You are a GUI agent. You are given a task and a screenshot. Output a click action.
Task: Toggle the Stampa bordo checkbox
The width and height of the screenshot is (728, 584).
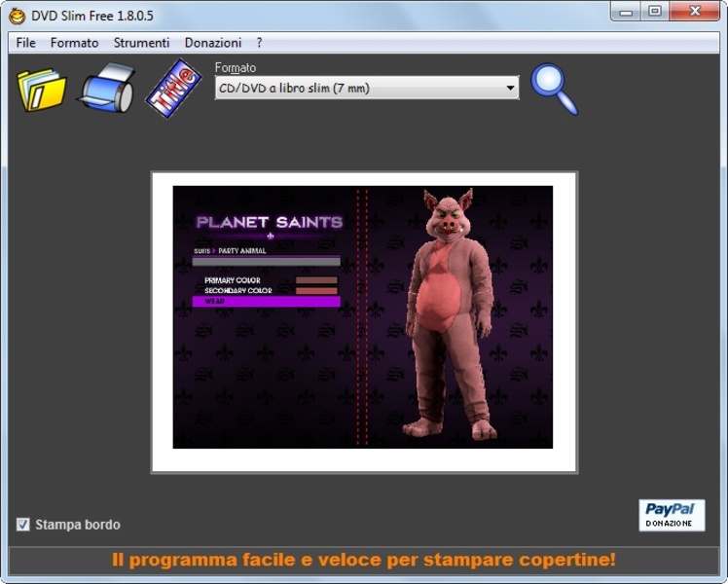click(23, 525)
